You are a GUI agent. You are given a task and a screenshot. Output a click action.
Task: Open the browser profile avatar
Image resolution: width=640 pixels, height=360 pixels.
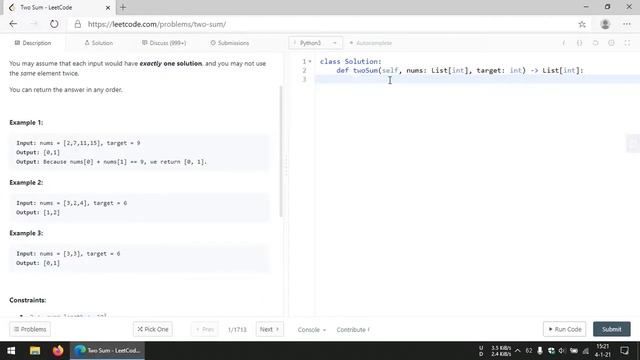pos(605,24)
